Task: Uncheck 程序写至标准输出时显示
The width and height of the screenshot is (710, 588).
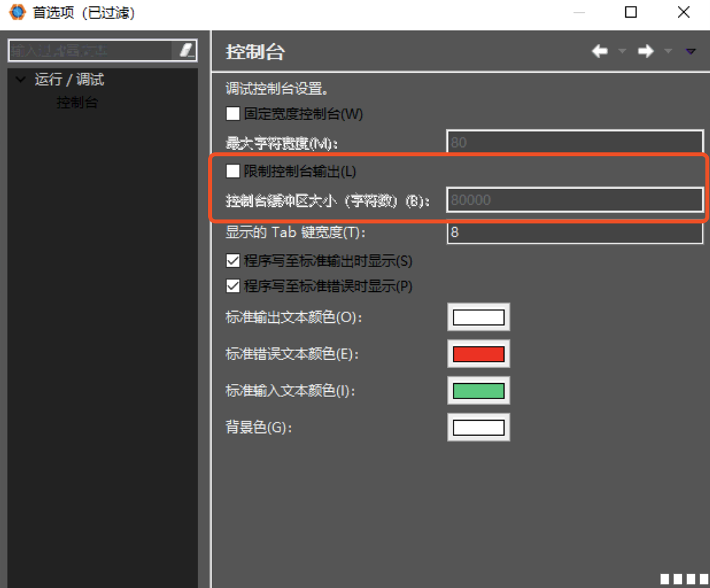Action: 233,261
